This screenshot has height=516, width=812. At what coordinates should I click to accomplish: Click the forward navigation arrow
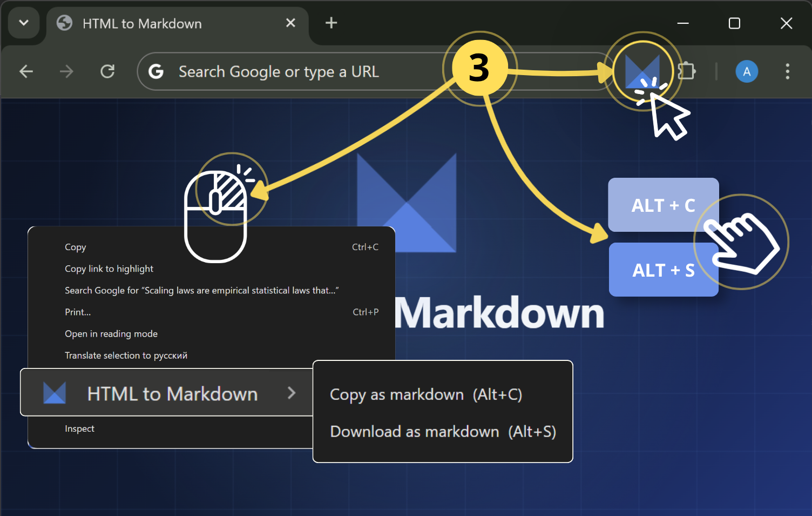click(66, 71)
